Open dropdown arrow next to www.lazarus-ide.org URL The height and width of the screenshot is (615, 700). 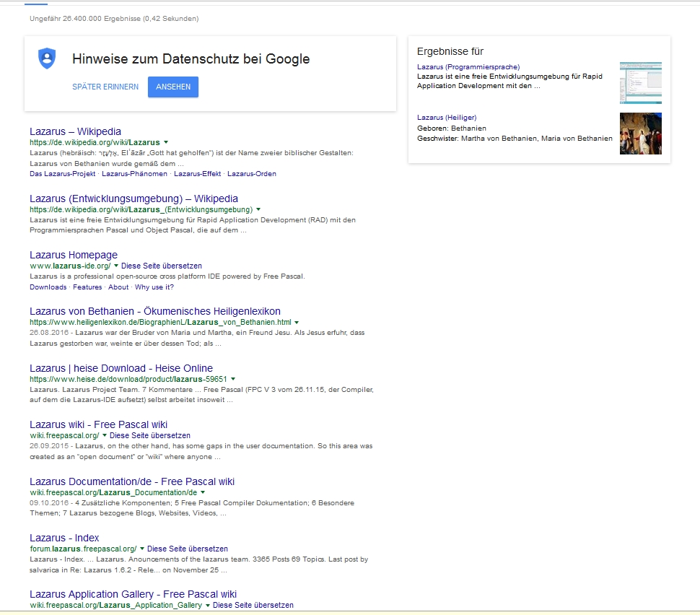(116, 266)
